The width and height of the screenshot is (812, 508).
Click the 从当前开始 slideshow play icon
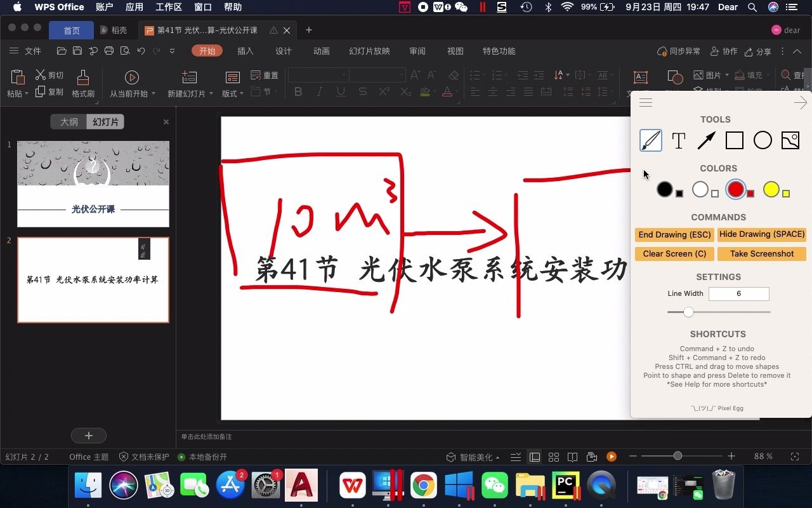(132, 77)
